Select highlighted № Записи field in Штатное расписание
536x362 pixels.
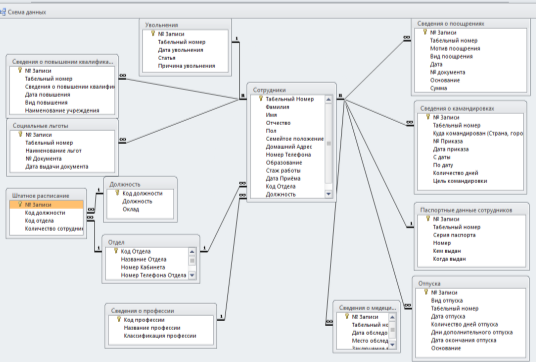(x=46, y=205)
